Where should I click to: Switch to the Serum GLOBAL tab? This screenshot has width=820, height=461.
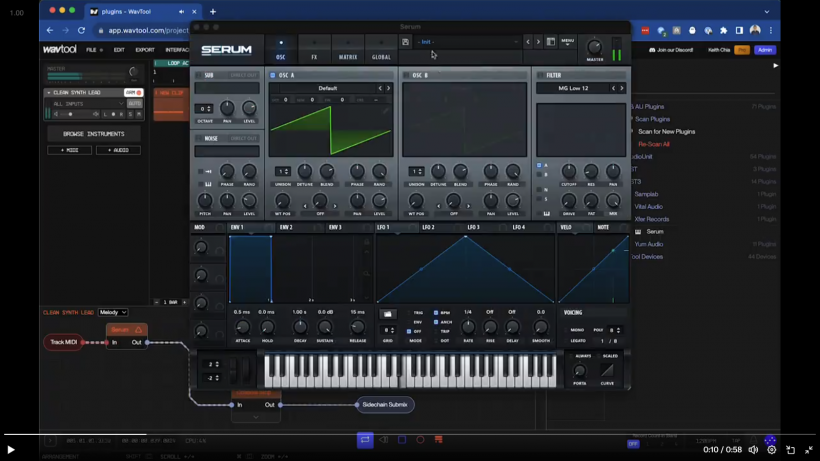(x=381, y=49)
